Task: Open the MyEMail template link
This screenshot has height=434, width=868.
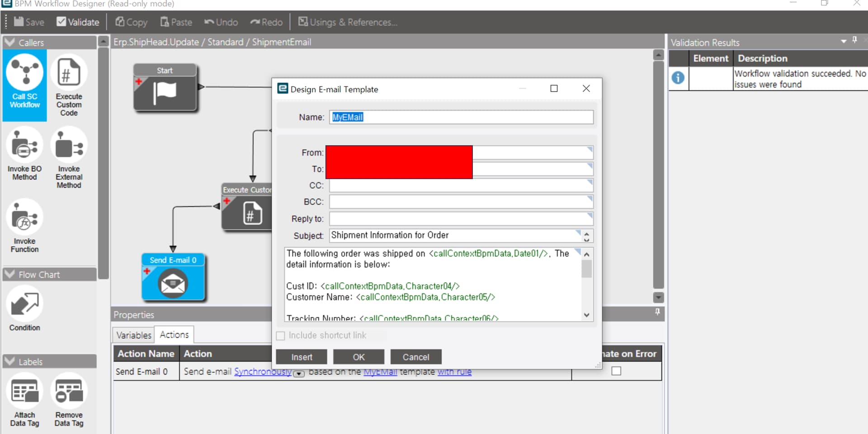Action: click(380, 372)
